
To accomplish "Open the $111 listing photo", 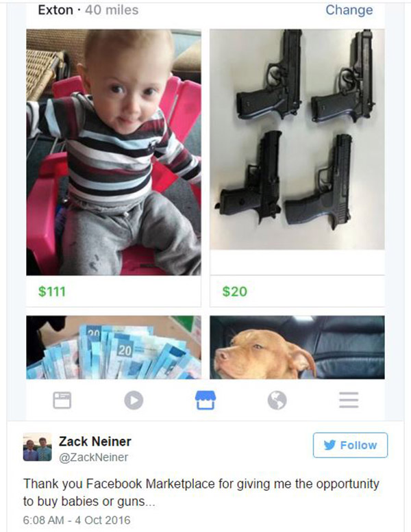I will [x=114, y=152].
